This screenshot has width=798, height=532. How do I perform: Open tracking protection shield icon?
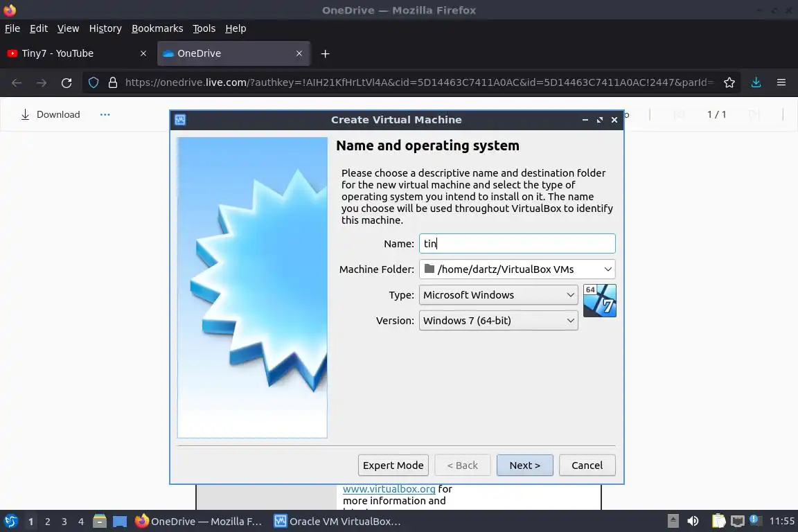coord(94,82)
